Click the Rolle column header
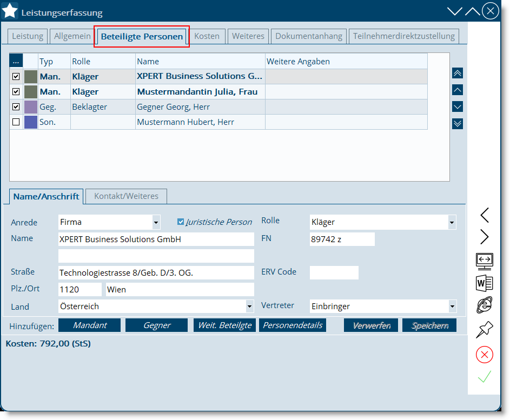 pos(103,61)
